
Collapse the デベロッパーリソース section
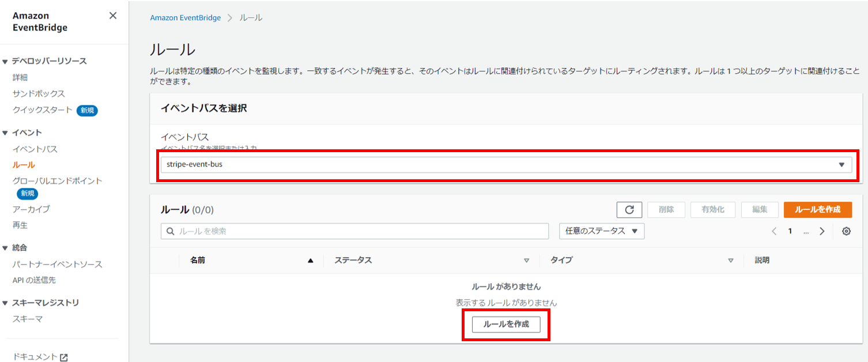(x=5, y=62)
